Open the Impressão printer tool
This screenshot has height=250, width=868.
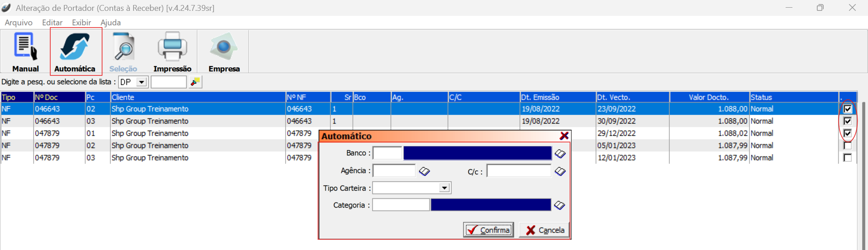coord(172,52)
